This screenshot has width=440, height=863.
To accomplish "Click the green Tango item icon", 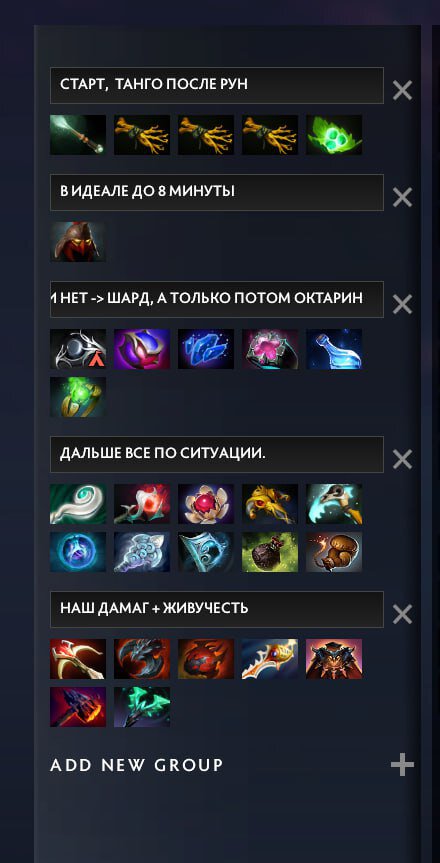I will point(334,134).
